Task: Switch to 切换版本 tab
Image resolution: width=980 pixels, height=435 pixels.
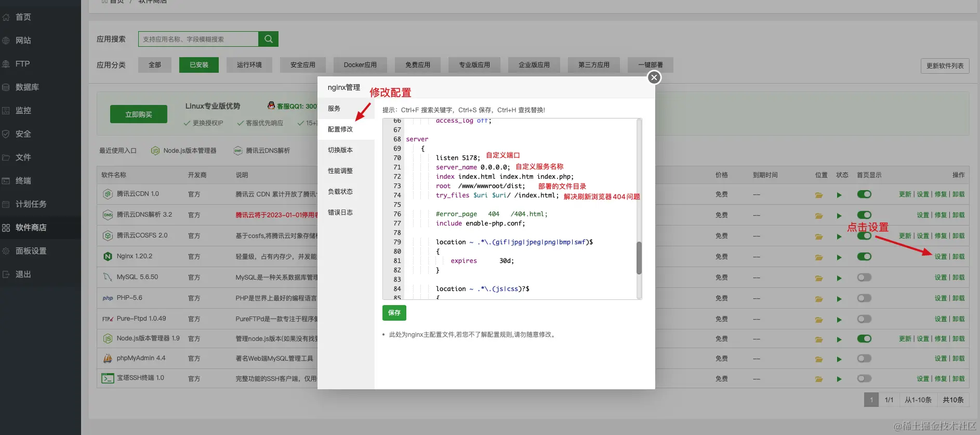Action: [346, 150]
